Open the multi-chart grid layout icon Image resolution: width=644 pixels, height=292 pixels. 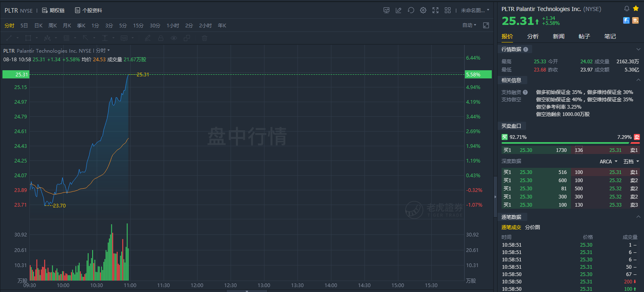click(448, 10)
